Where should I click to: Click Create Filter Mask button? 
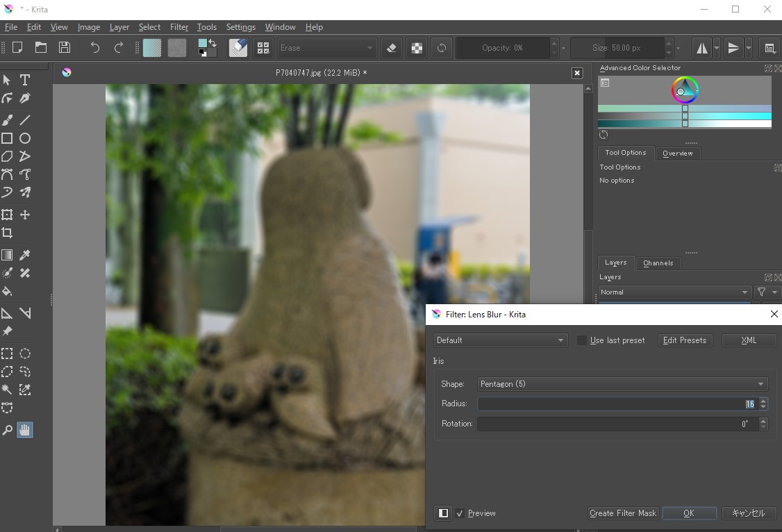[x=623, y=513]
